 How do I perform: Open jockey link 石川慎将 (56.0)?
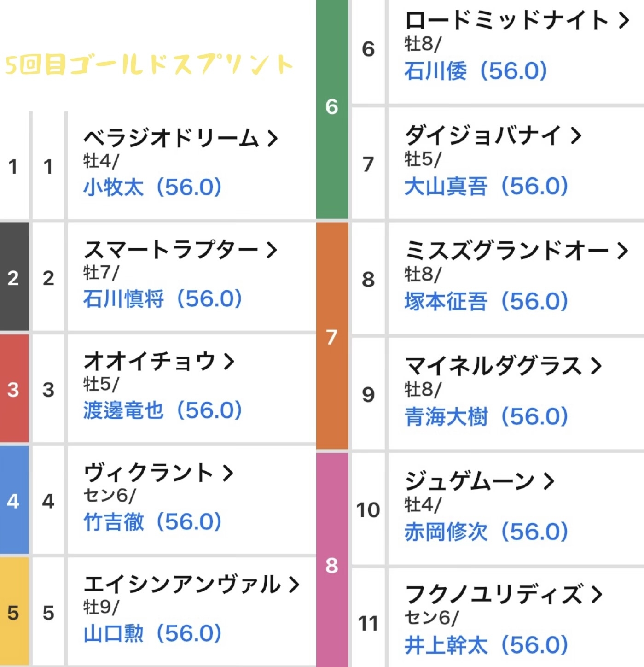pyautogui.click(x=162, y=299)
